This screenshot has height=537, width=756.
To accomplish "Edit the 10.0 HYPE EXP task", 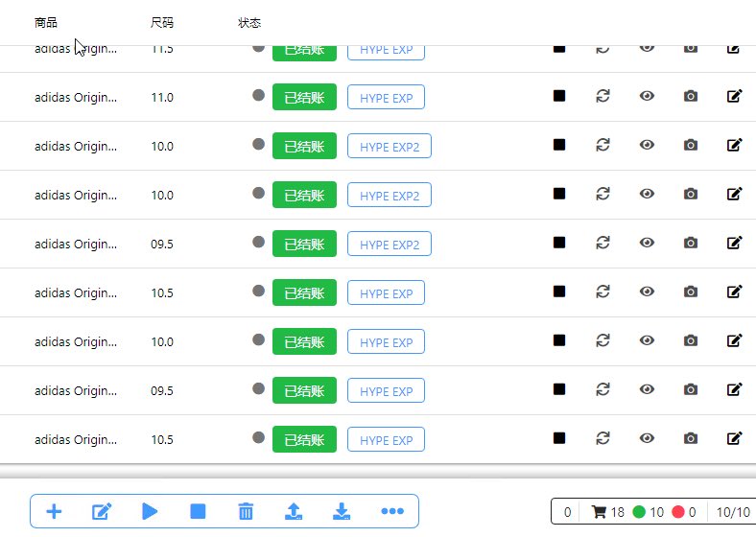I will (734, 340).
